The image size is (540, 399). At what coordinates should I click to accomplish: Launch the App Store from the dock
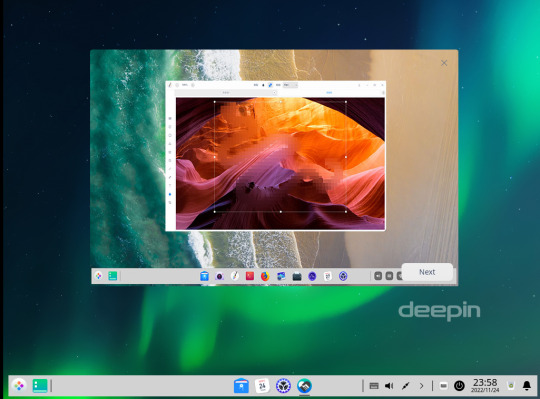[x=241, y=386]
